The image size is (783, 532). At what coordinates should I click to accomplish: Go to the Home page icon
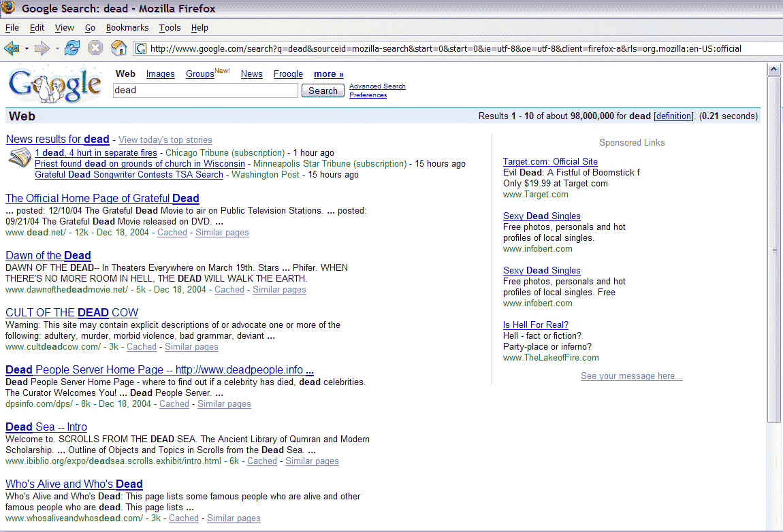coord(118,48)
